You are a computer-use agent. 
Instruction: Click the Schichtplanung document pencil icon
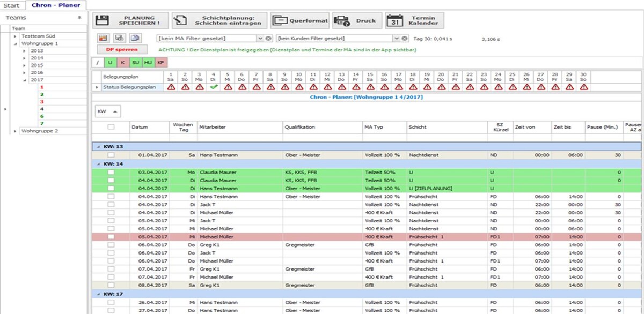[x=181, y=21]
